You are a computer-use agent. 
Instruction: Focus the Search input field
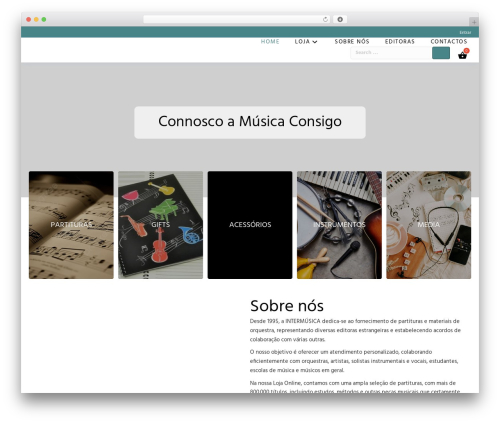[x=391, y=53]
